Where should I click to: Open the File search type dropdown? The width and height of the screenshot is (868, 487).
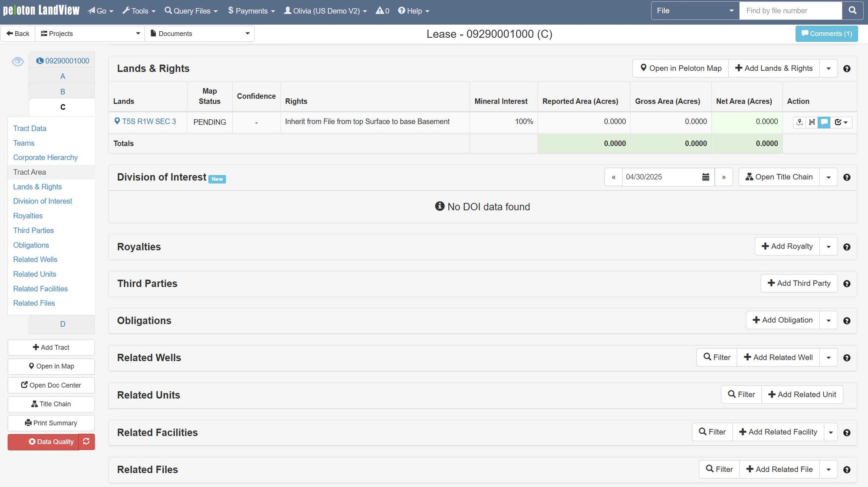tap(695, 10)
